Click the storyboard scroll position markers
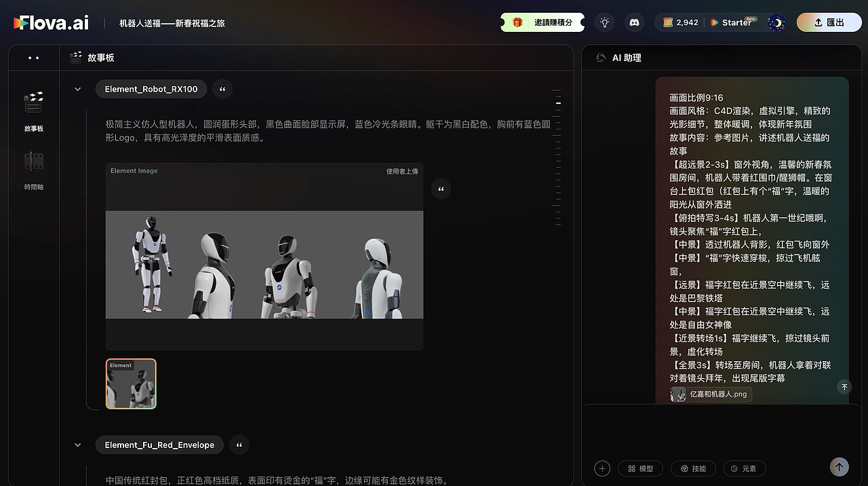 click(557, 157)
